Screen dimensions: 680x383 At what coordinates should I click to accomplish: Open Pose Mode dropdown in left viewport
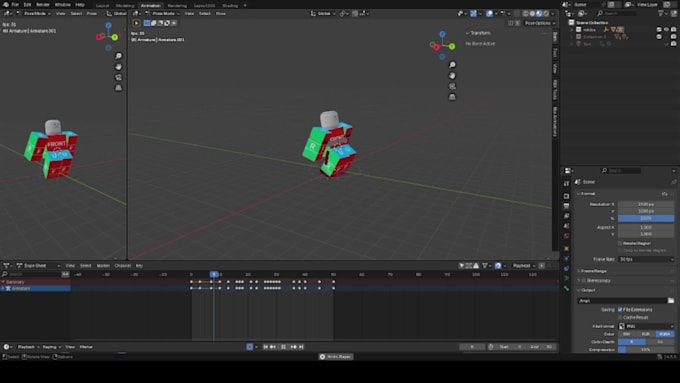[33, 13]
